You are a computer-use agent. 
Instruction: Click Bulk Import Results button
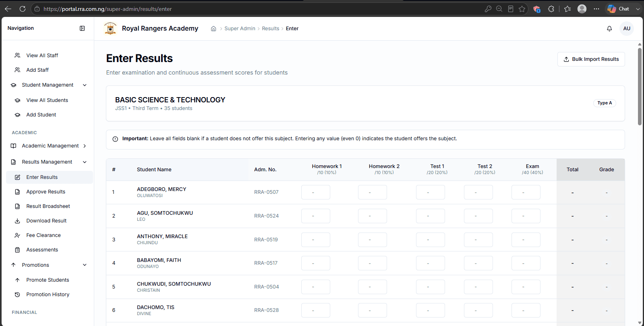(591, 59)
